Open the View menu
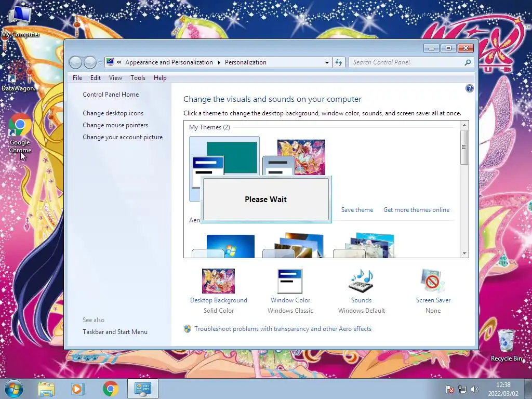The height and width of the screenshot is (399, 532). 115,78
